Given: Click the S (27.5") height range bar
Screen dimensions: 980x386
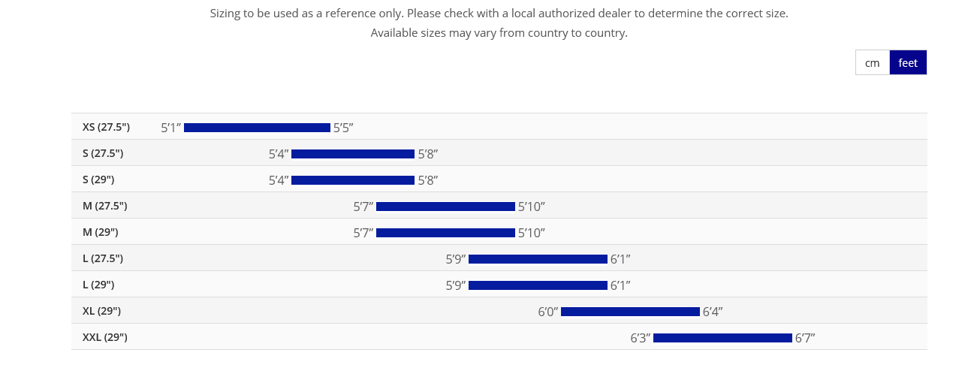Looking at the screenshot, I should (353, 154).
